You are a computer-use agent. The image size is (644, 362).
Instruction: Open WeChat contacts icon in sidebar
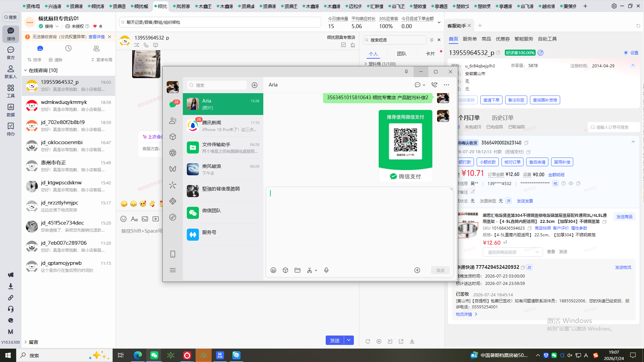click(x=173, y=121)
